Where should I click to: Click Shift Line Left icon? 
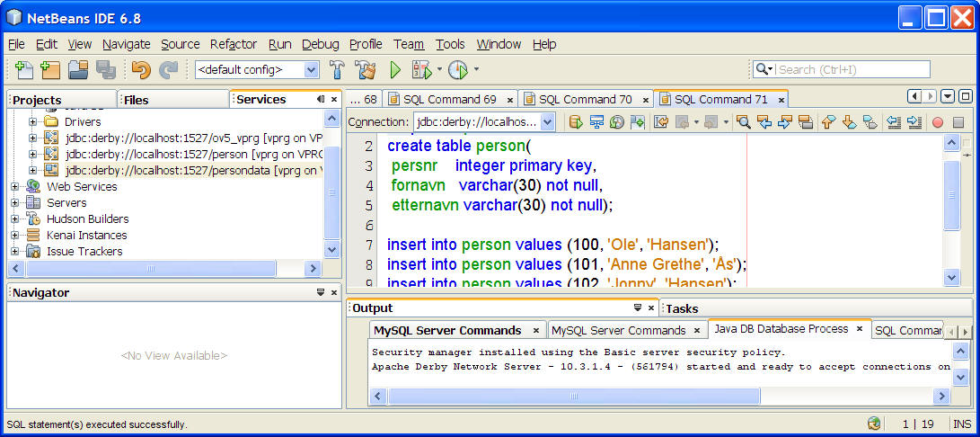[894, 122]
